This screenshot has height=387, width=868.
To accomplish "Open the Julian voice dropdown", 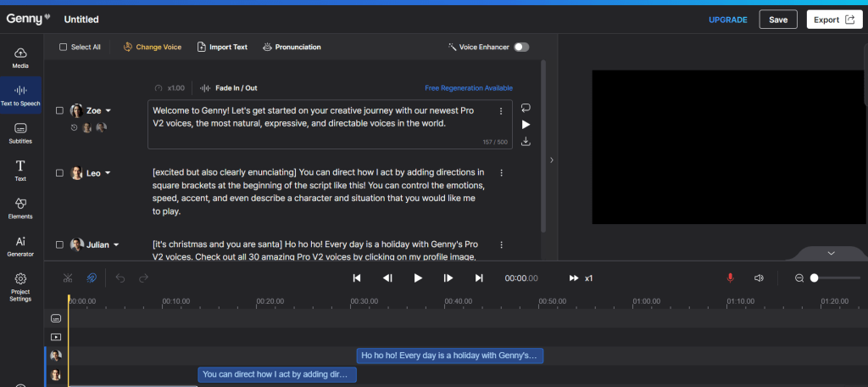I will click(116, 244).
